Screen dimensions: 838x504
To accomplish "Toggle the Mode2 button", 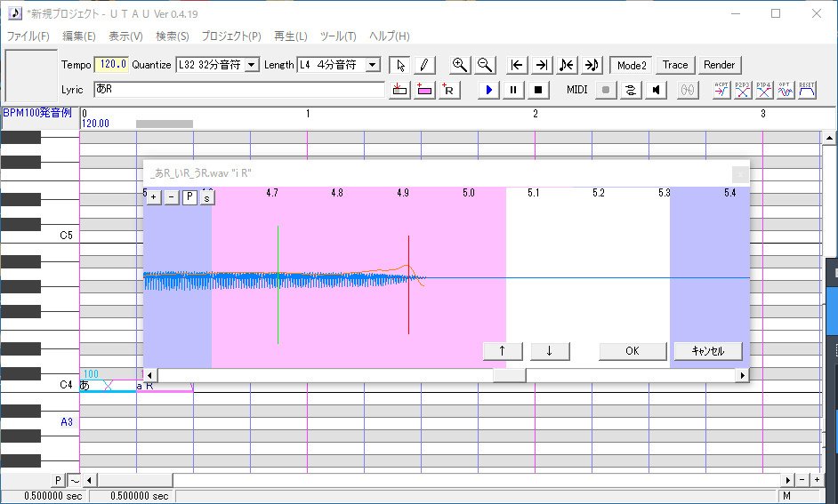I will pos(632,65).
